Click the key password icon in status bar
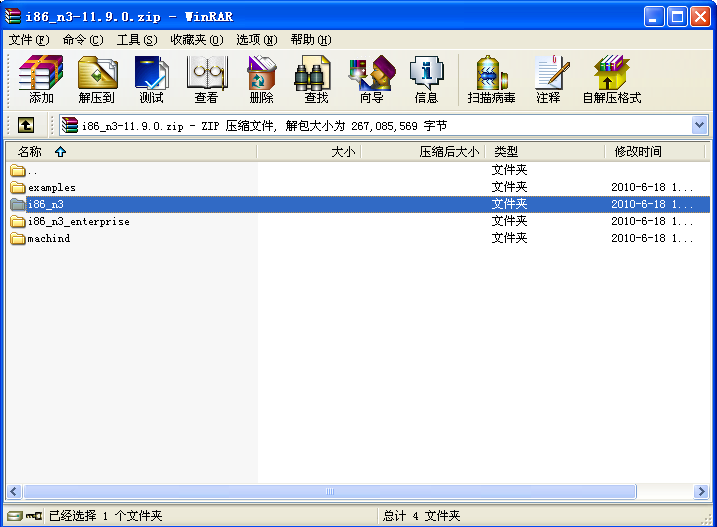Viewport: 717px width, 527px height. click(x=34, y=516)
